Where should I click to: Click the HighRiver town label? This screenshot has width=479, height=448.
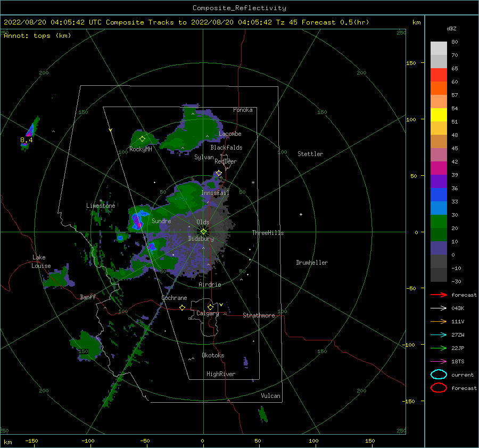221,374
